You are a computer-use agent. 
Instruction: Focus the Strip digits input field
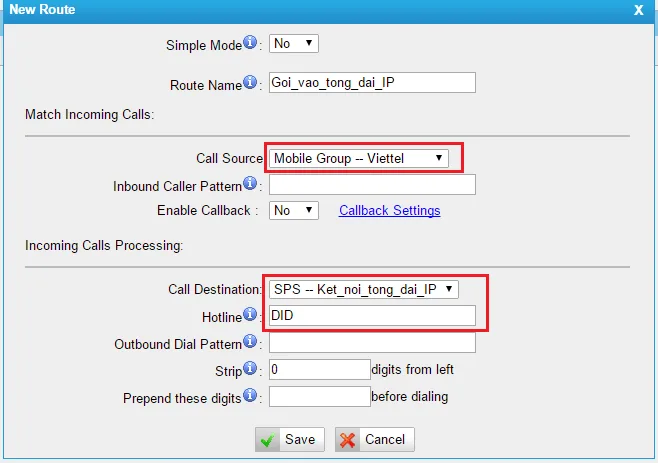tap(319, 370)
